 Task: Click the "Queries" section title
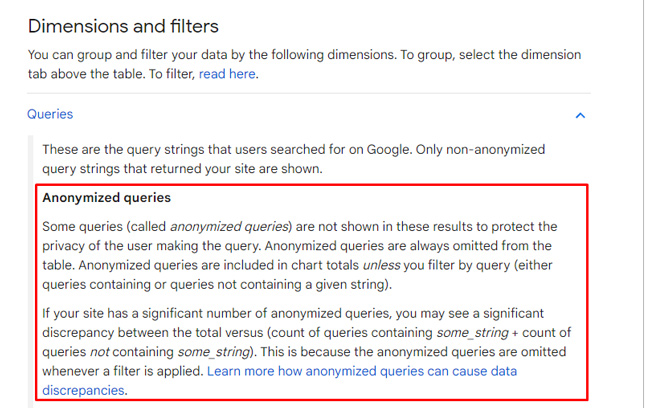49,115
